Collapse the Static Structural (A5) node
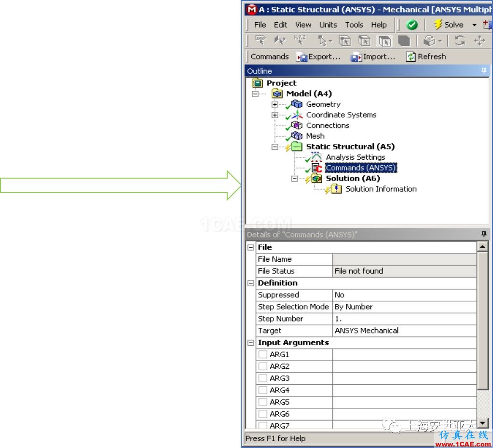 pyautogui.click(x=275, y=147)
